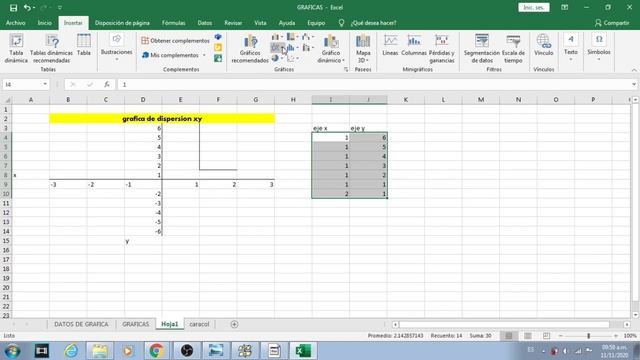Select the GRAFICAS sheet tab
Viewport: 640px width, 360px height.
[136, 324]
